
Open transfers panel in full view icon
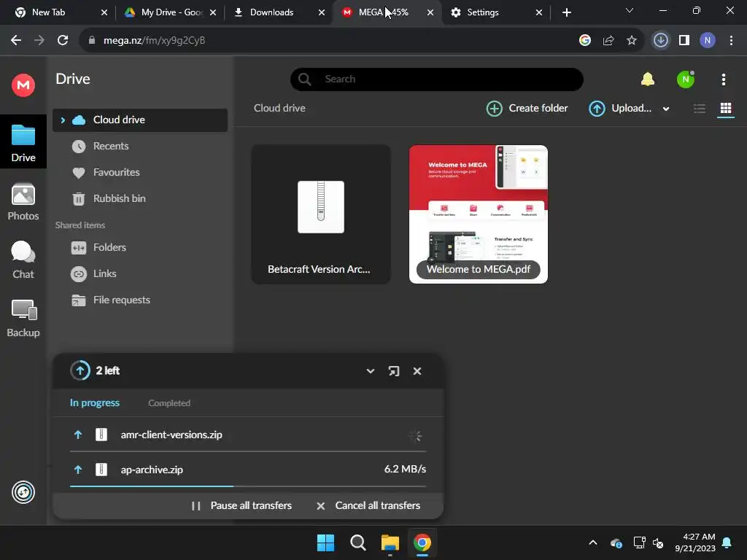coord(393,371)
